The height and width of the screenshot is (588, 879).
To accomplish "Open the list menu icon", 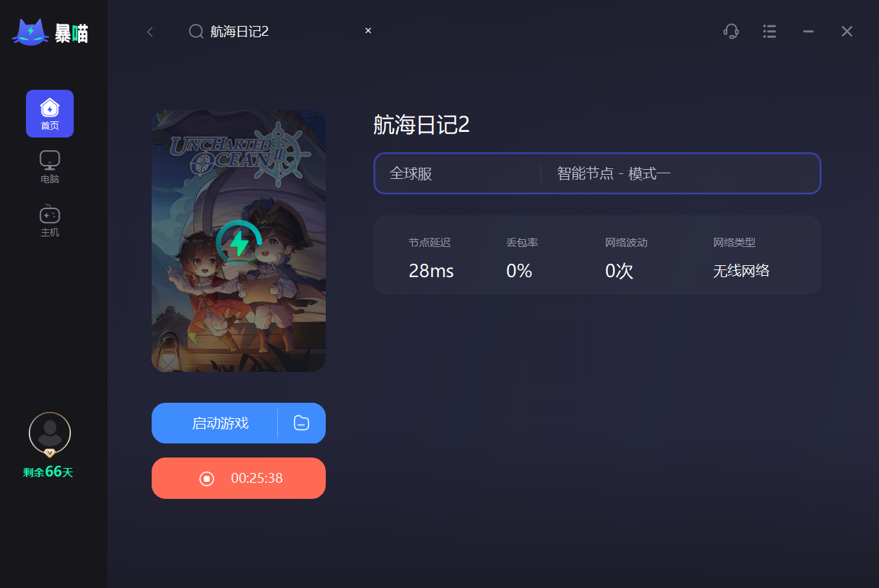I will [x=769, y=31].
